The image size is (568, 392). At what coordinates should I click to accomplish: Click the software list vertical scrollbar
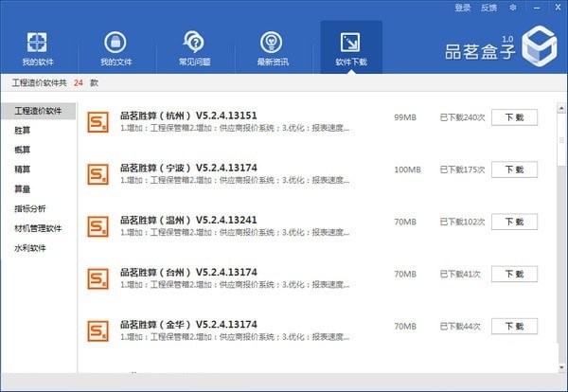pos(559,151)
